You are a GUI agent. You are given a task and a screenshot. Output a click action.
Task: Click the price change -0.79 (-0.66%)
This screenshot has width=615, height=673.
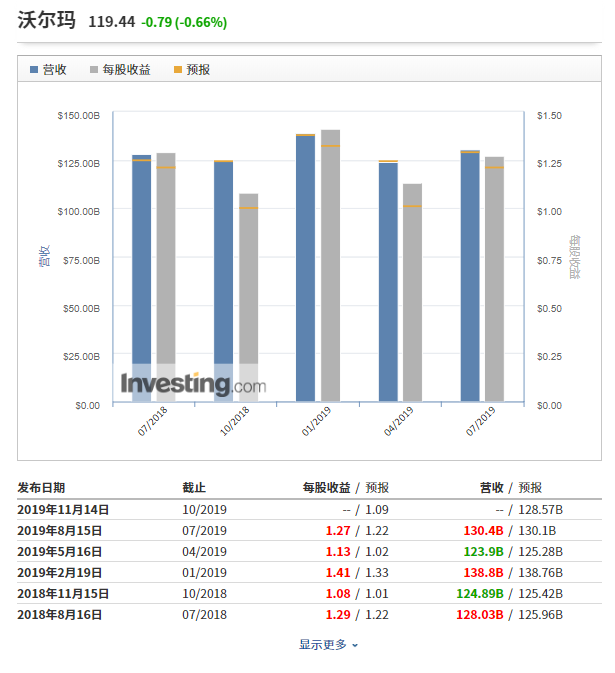184,22
